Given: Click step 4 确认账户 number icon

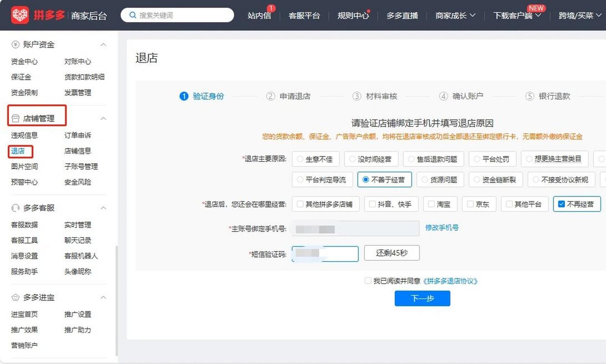Looking at the screenshot, I should pos(443,96).
